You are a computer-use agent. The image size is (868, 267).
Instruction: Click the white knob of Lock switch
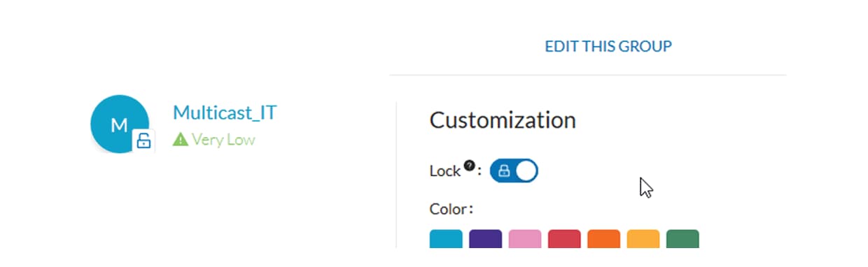[526, 171]
